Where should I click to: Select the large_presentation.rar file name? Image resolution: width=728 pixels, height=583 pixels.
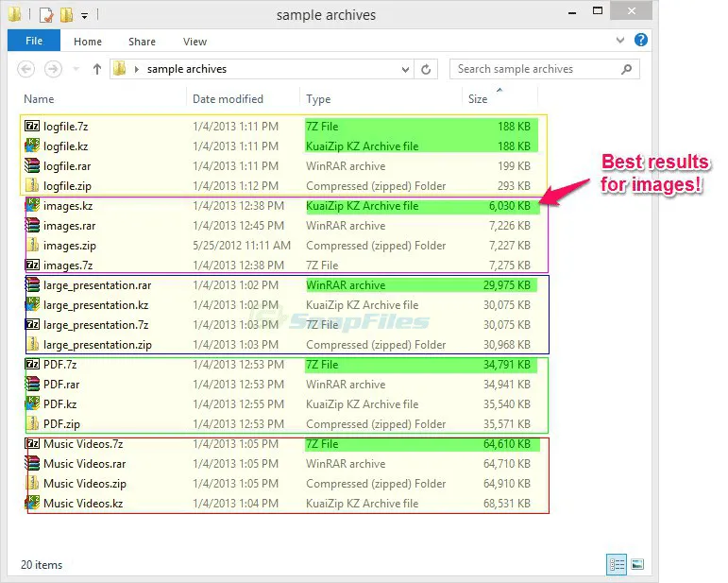(x=97, y=285)
